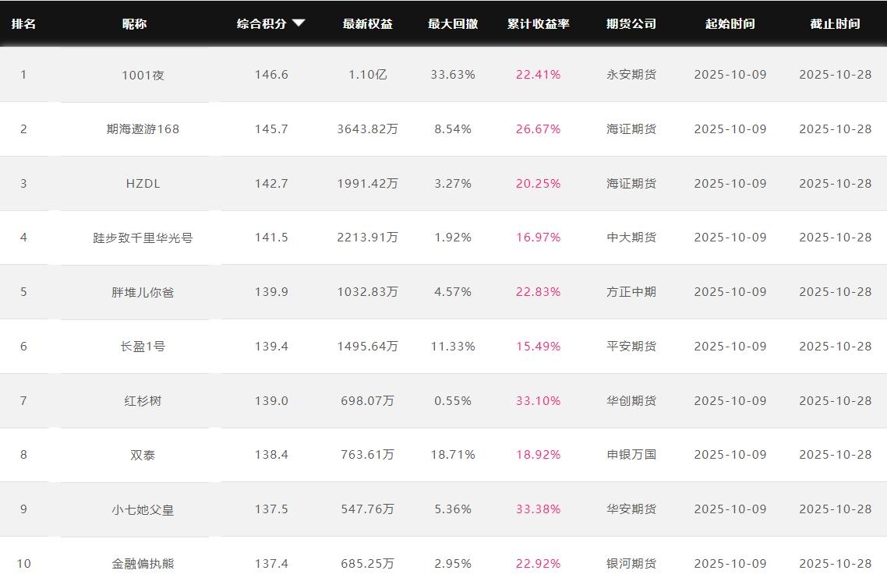
Task: View the 长盈1号 trader entry
Action: pyautogui.click(x=143, y=347)
